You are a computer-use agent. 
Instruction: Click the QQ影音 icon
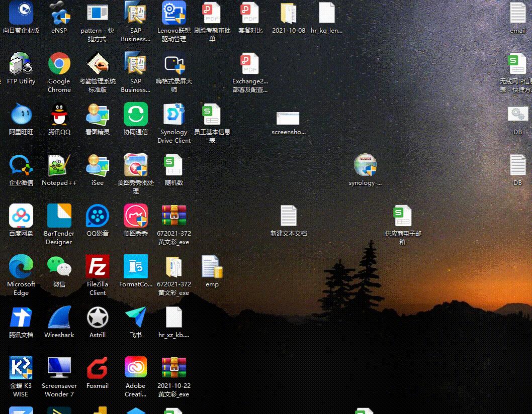tap(98, 216)
